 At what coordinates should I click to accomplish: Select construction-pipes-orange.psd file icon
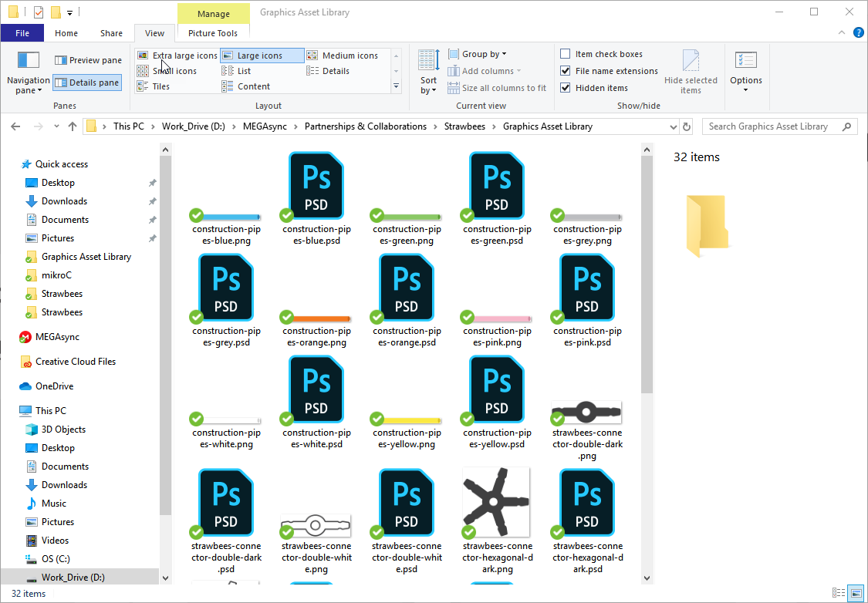[407, 288]
